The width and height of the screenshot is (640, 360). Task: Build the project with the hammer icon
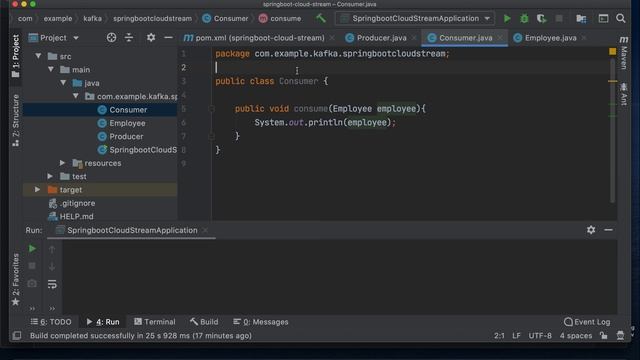[x=321, y=18]
